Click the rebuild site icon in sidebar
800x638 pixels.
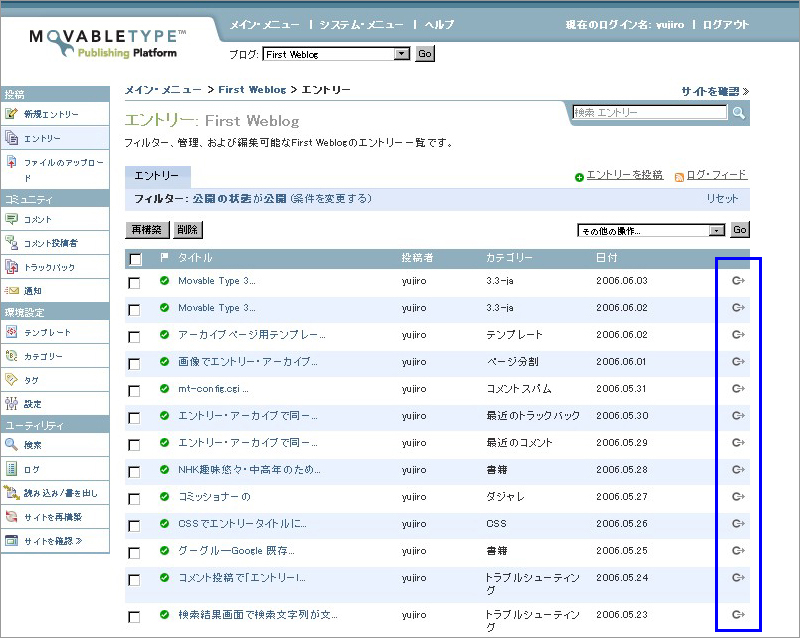(11, 517)
